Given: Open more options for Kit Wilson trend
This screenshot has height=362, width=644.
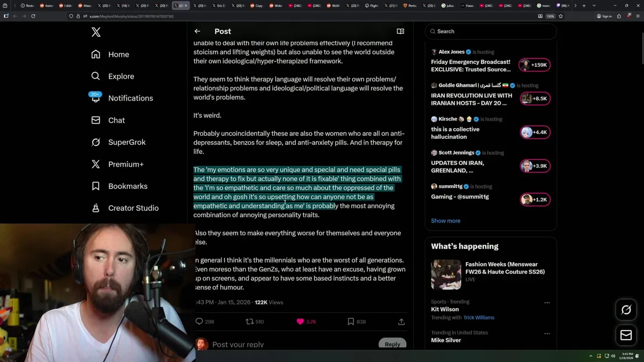Looking at the screenshot, I should pos(547,303).
